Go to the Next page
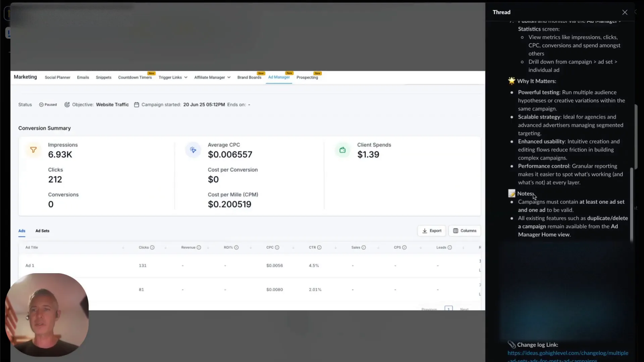 (464, 309)
